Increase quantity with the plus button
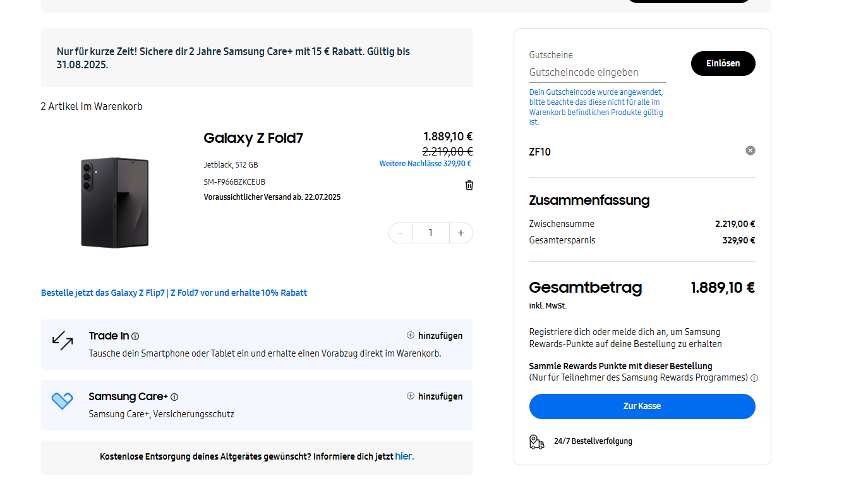 pos(461,233)
